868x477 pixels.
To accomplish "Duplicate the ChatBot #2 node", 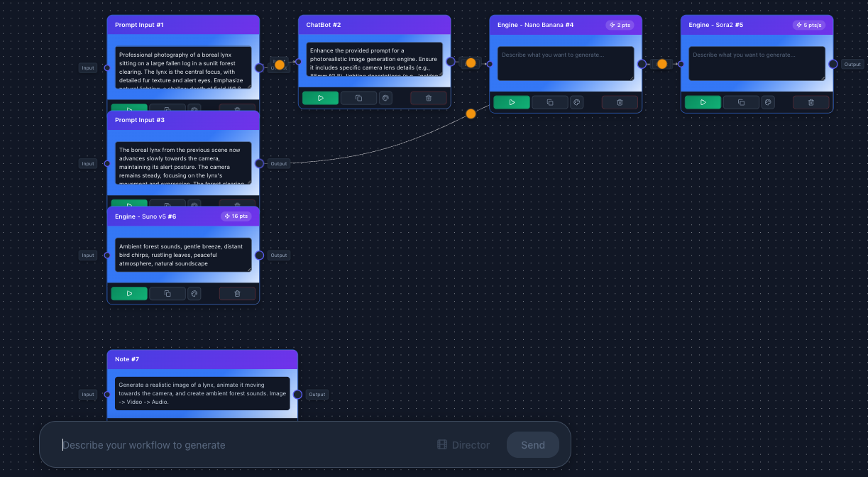I will 358,98.
